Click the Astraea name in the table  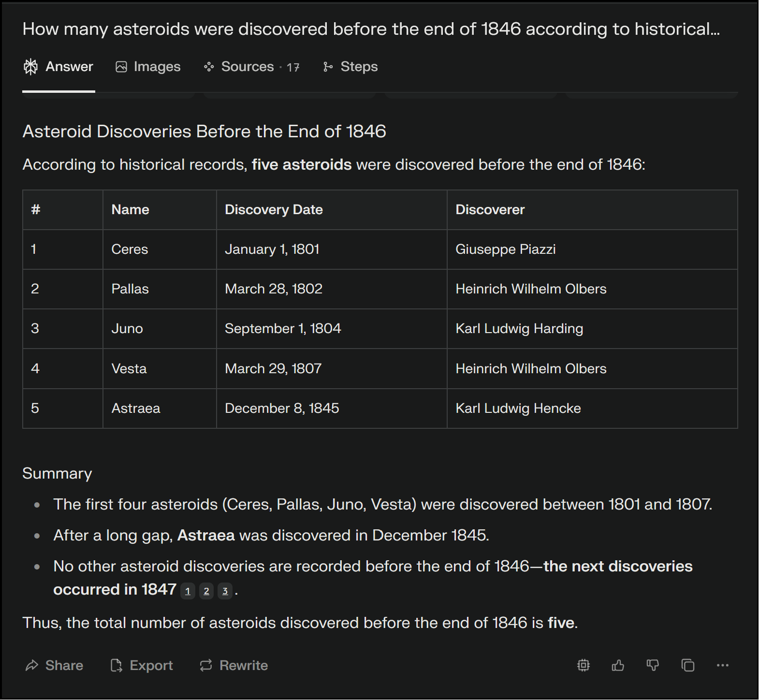point(135,408)
